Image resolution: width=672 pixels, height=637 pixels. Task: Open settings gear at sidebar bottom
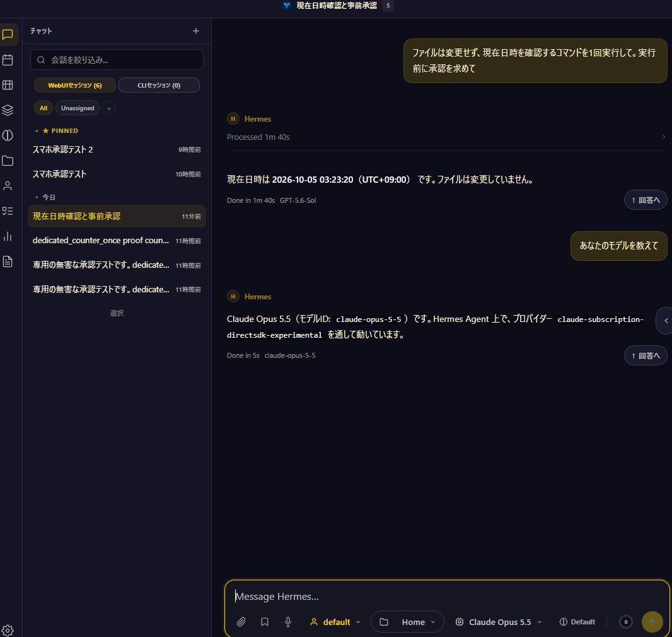click(8, 630)
